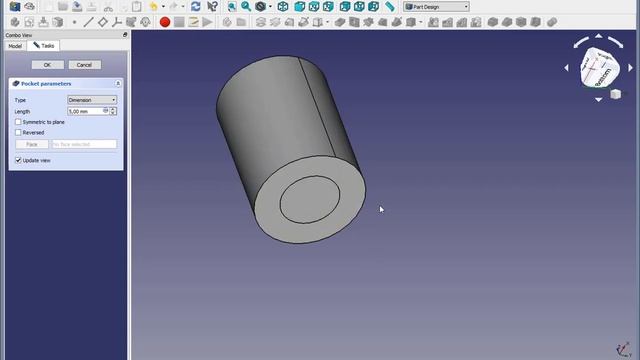This screenshot has width=640, height=360.
Task: Open the Length field expression editor icon
Action: point(105,111)
